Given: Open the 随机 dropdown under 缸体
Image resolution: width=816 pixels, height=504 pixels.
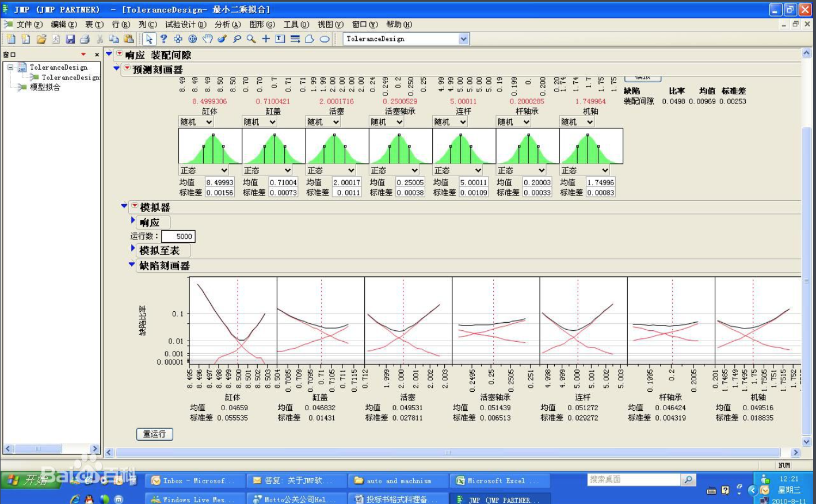Looking at the screenshot, I should (196, 122).
